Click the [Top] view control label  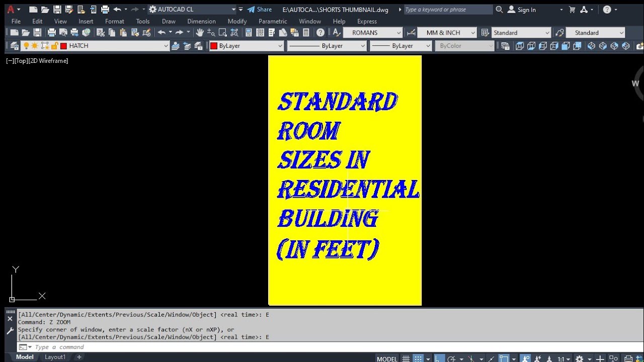pyautogui.click(x=21, y=61)
